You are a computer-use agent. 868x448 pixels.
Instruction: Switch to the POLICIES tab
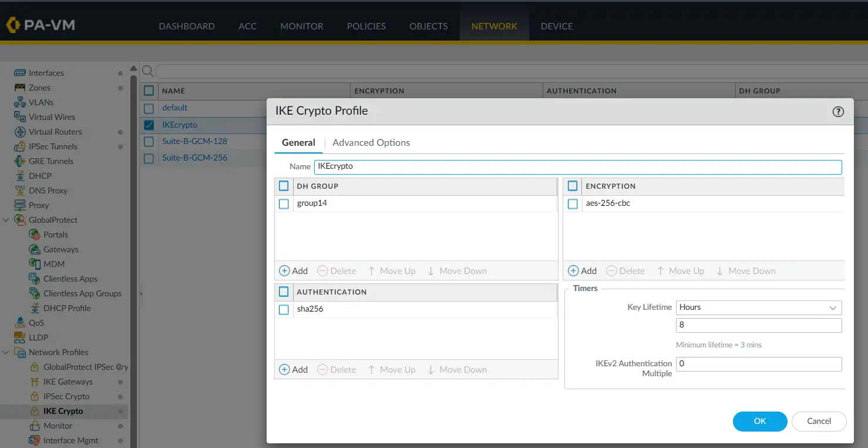366,26
